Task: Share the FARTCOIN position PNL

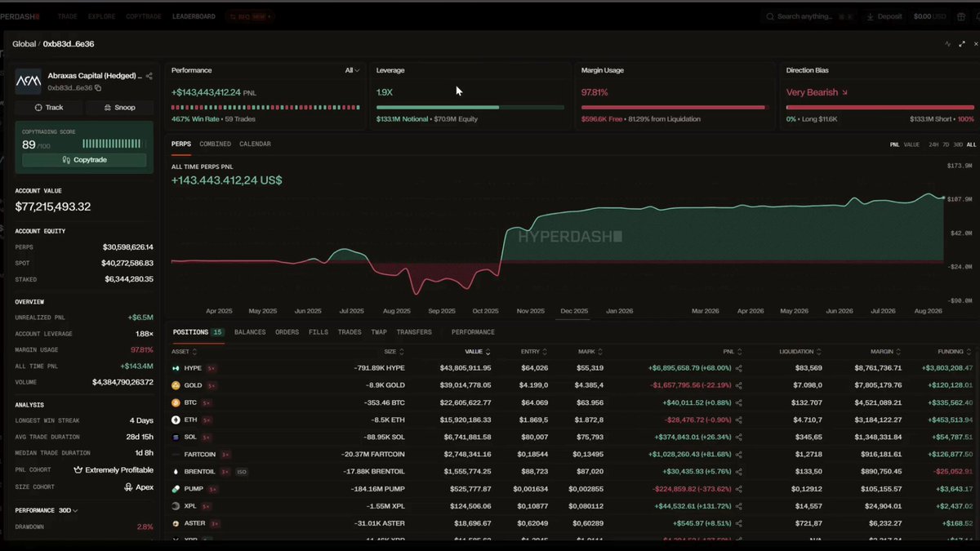Action: (739, 454)
